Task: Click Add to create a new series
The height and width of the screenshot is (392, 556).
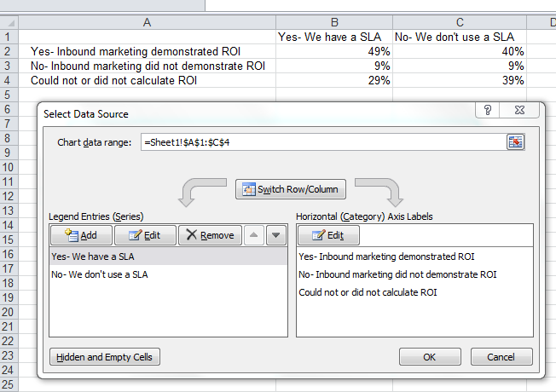Action: click(x=81, y=235)
